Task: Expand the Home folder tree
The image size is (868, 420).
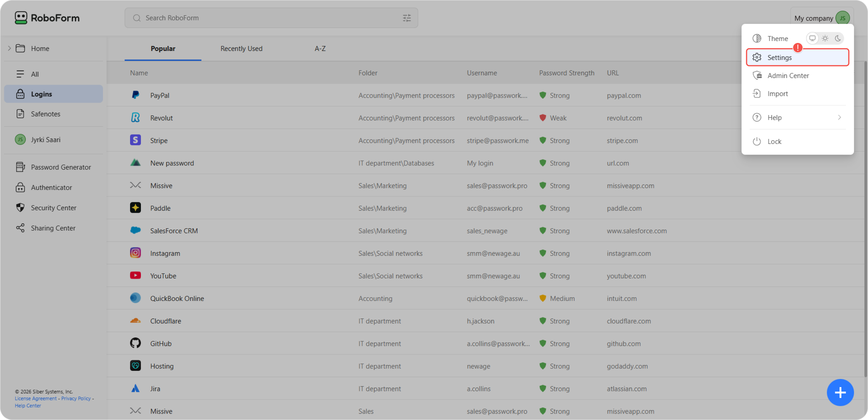Action: 9,49
